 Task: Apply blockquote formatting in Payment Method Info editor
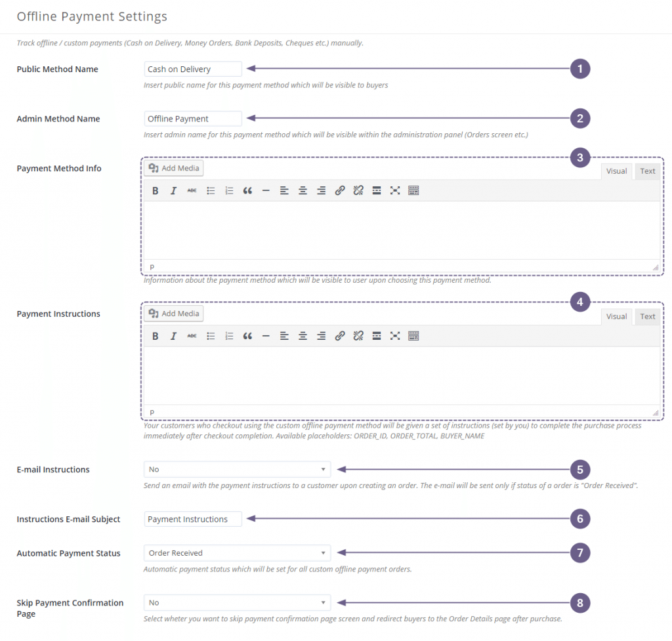tap(247, 190)
